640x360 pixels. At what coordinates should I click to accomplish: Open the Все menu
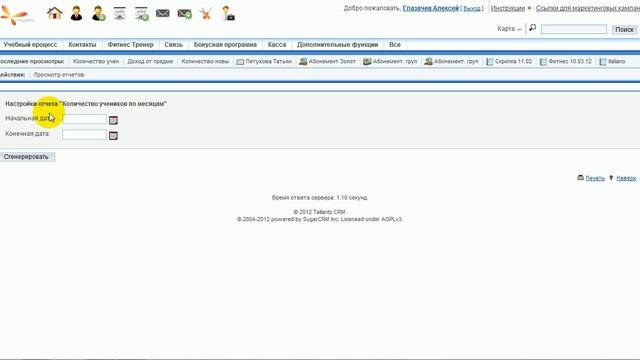click(395, 44)
